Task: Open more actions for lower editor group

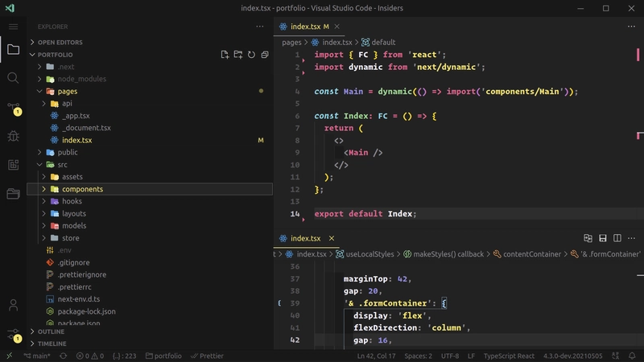Action: 631,238
